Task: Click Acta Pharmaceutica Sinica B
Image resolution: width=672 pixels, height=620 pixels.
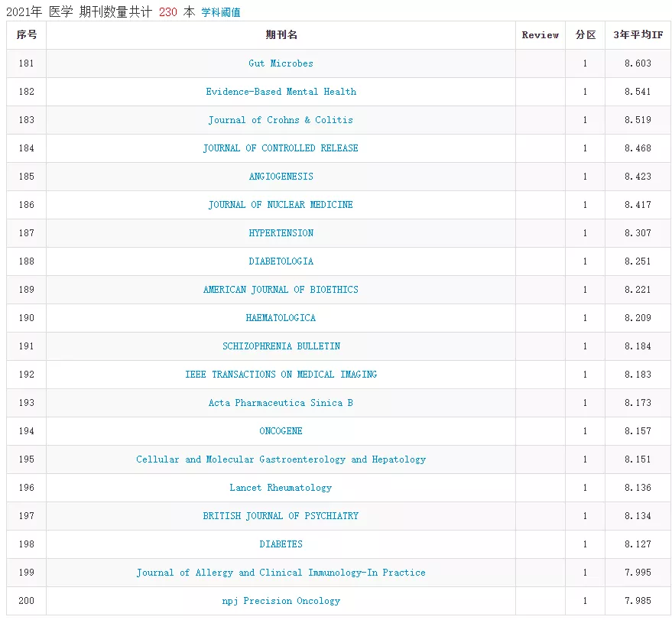Action: click(x=281, y=403)
